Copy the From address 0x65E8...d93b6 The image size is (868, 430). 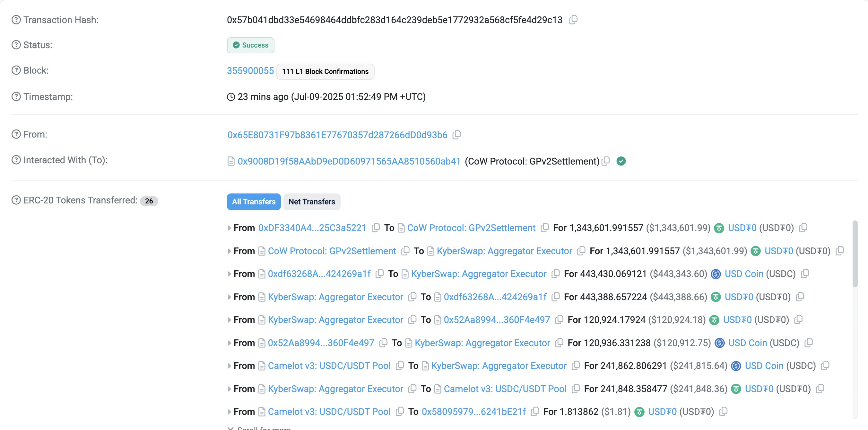pyautogui.click(x=456, y=135)
